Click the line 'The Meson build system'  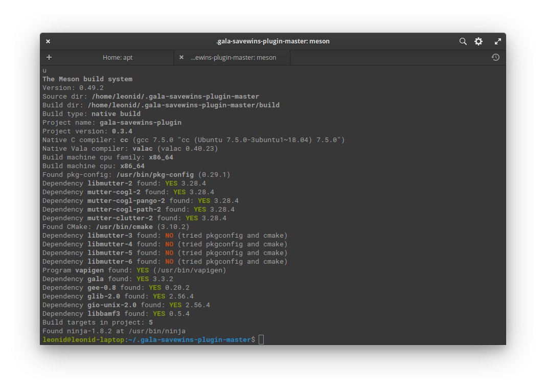tap(87, 79)
